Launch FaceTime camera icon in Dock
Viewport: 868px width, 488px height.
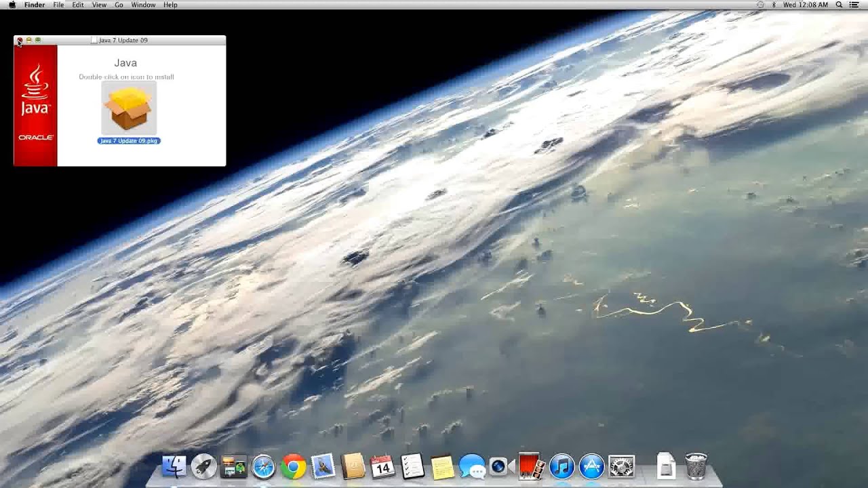point(502,466)
